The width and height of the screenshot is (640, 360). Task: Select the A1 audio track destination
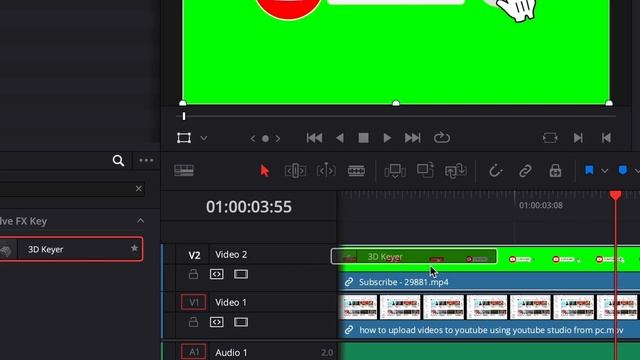[x=193, y=352]
